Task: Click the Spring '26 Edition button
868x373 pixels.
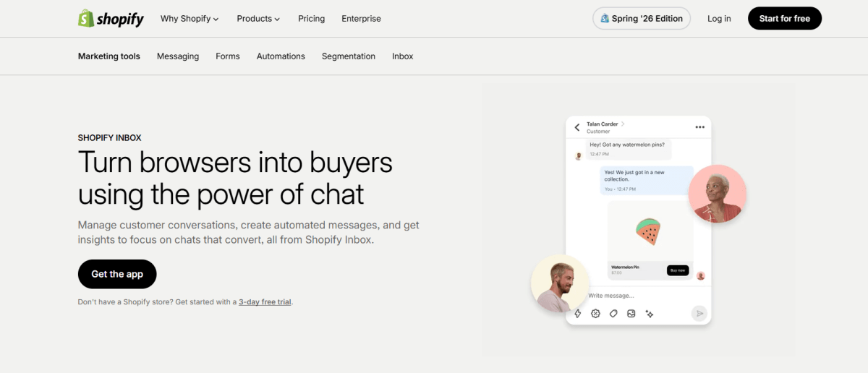Action: [x=642, y=19]
